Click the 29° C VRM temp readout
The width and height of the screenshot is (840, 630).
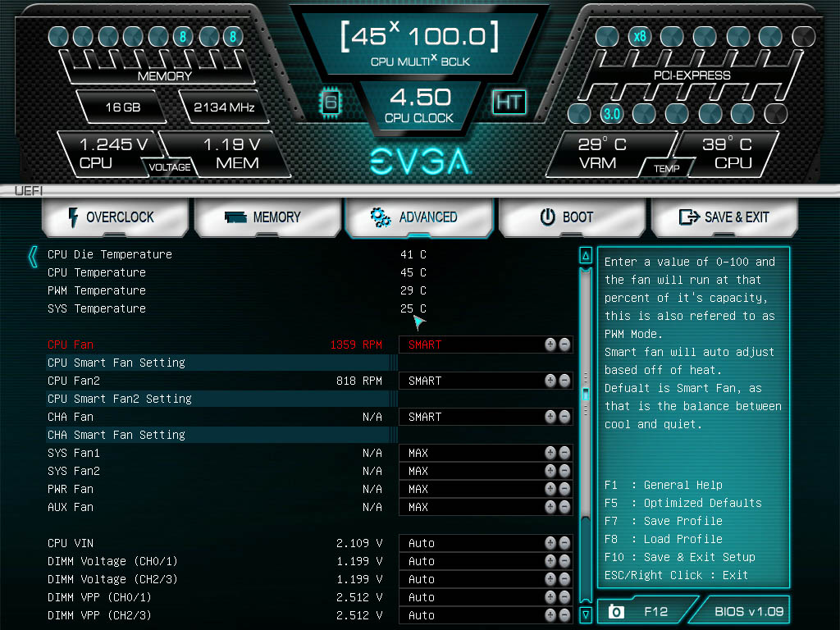[601, 144]
